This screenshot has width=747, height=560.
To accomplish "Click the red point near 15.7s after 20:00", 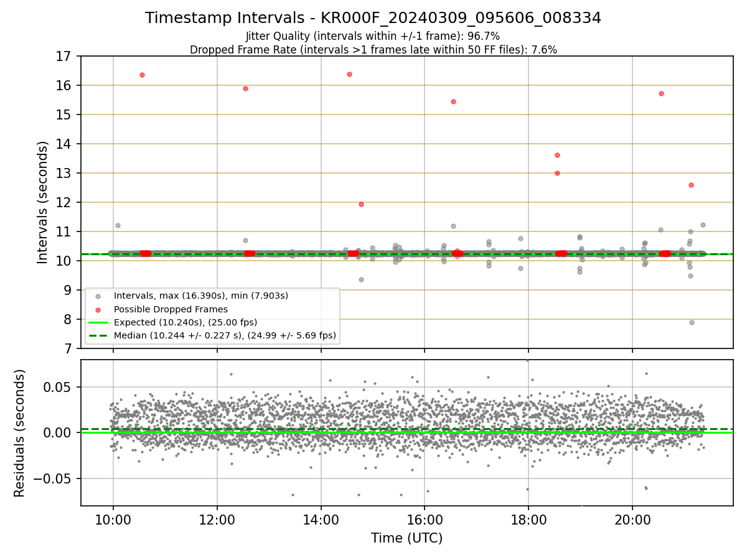I will pyautogui.click(x=661, y=93).
